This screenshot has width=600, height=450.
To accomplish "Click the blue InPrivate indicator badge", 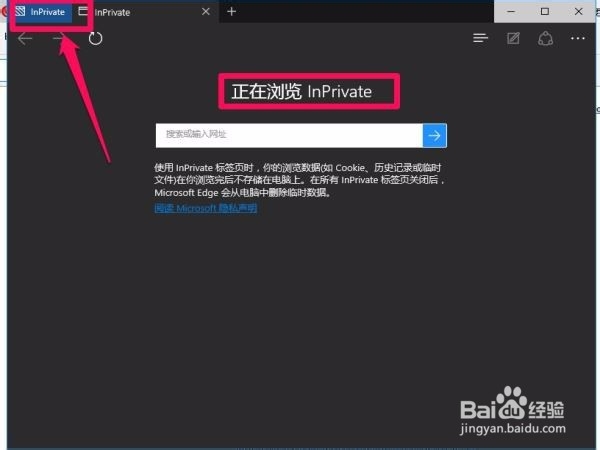I will coord(41,12).
